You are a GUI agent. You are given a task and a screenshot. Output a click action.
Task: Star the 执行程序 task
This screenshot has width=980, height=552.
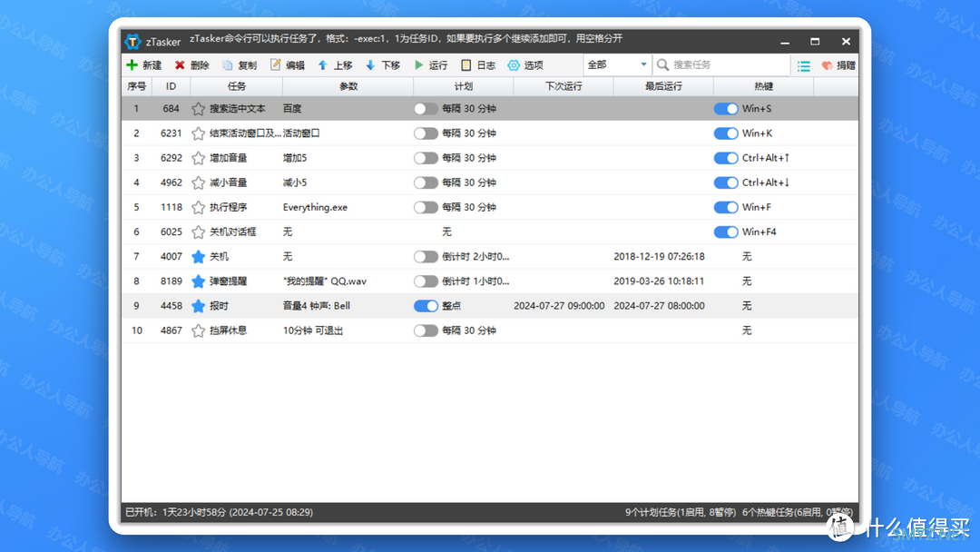tap(198, 208)
